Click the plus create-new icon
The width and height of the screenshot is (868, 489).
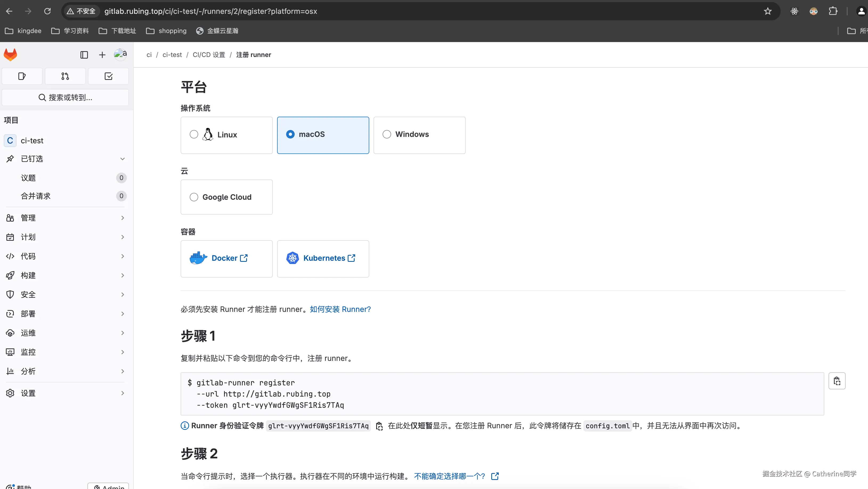[102, 55]
